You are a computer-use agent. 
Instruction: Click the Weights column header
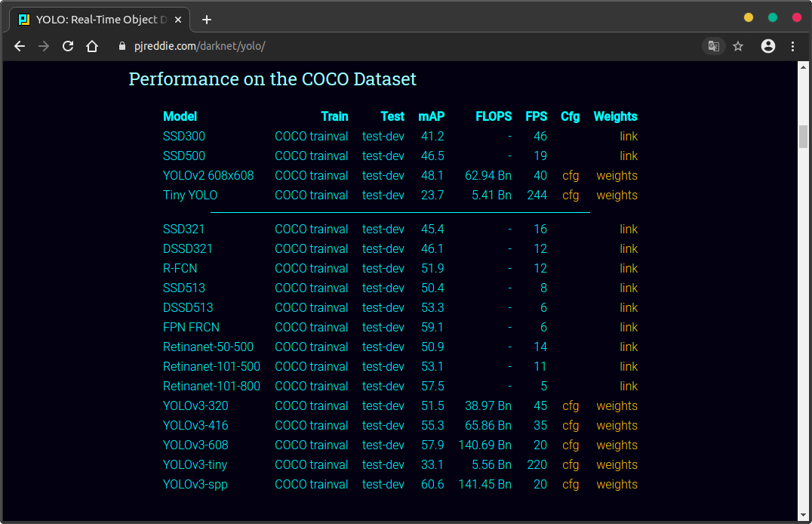[615, 116]
